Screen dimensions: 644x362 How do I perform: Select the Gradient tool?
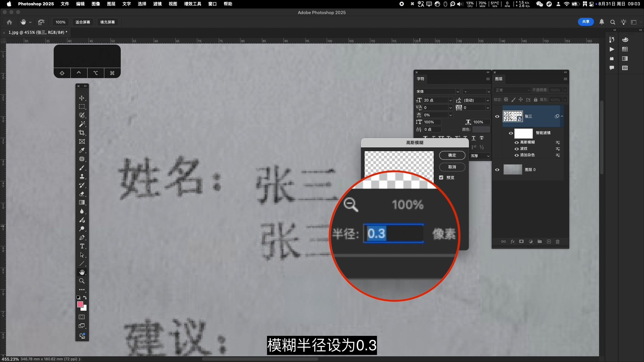pyautogui.click(x=82, y=202)
